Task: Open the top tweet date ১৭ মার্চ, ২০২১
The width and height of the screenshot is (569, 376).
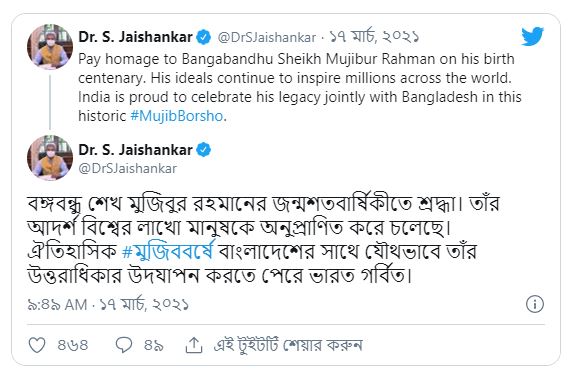Action: pos(374,37)
